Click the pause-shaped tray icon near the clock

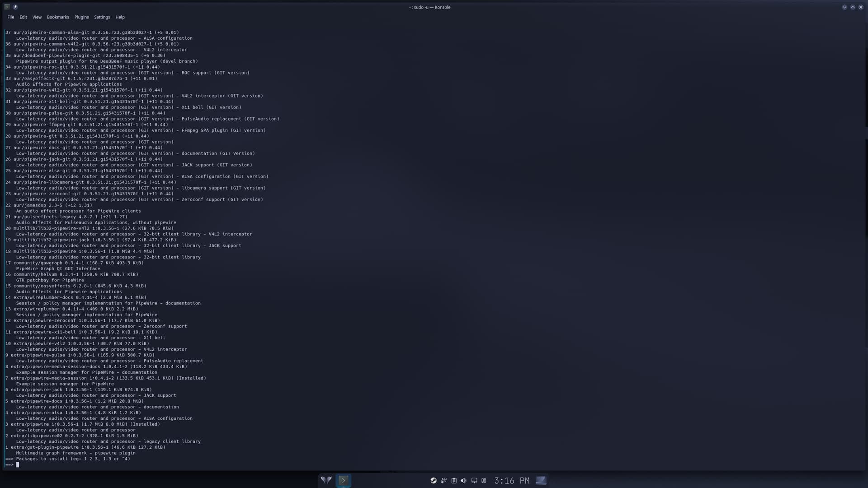pos(484,480)
